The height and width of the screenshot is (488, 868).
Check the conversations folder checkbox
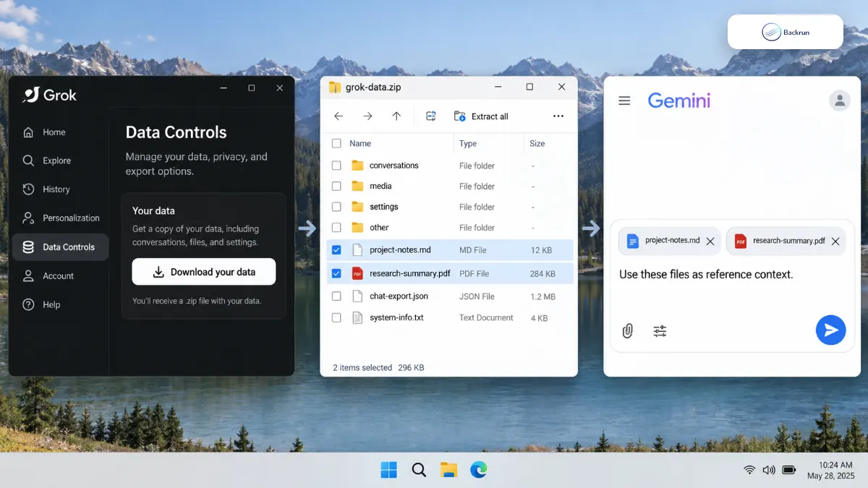[336, 166]
